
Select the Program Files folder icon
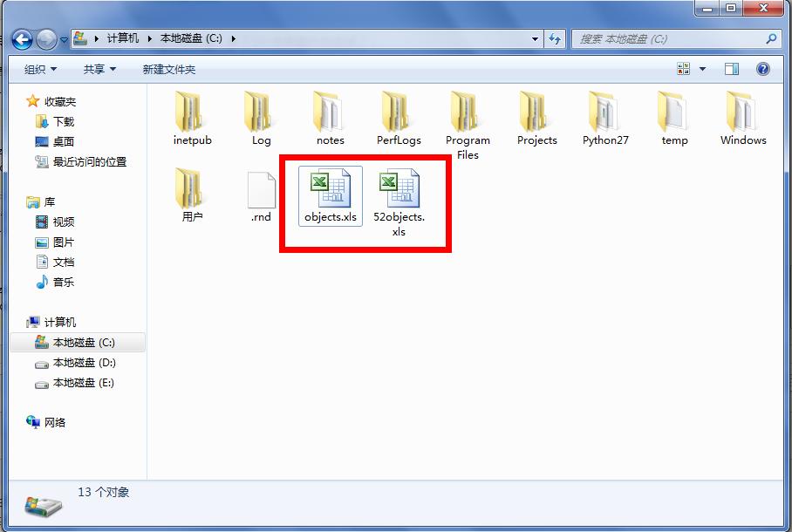[466, 111]
